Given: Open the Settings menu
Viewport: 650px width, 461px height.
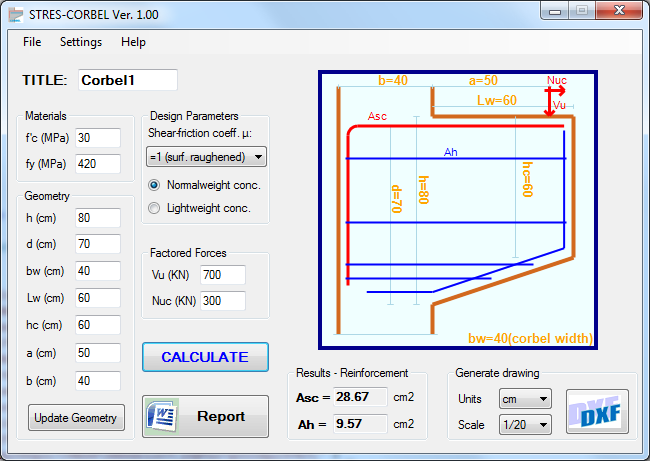Looking at the screenshot, I should pyautogui.click(x=81, y=42).
